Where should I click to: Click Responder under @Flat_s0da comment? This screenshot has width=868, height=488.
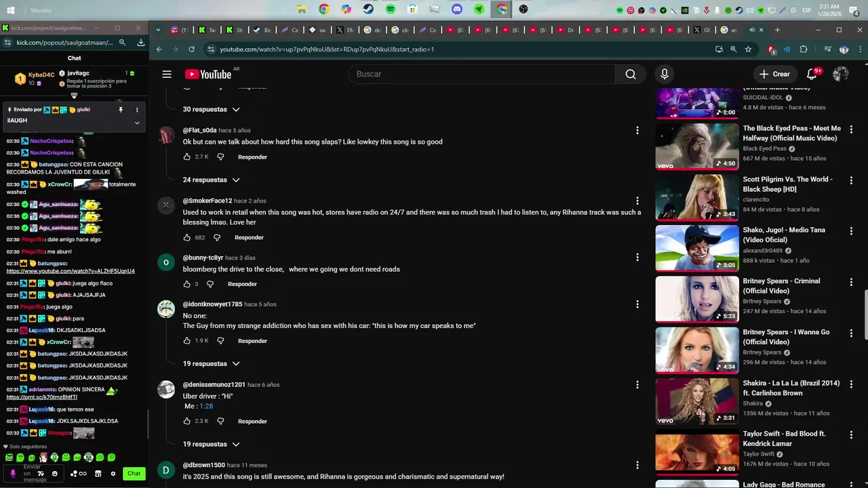252,157
